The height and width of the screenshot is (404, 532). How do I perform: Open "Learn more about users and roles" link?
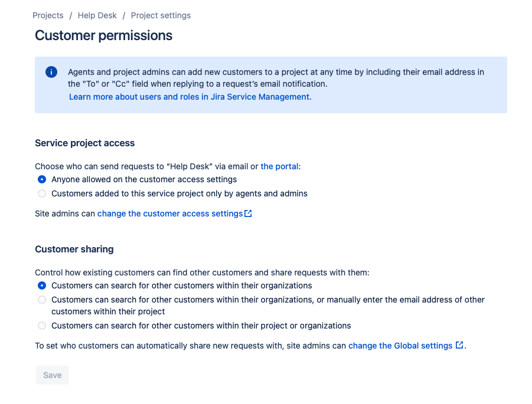coord(190,97)
